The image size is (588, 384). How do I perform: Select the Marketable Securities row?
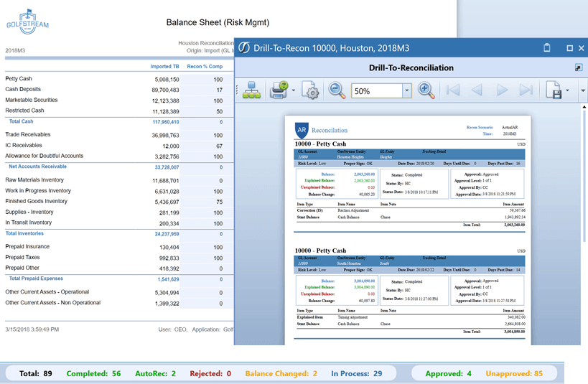tap(32, 100)
